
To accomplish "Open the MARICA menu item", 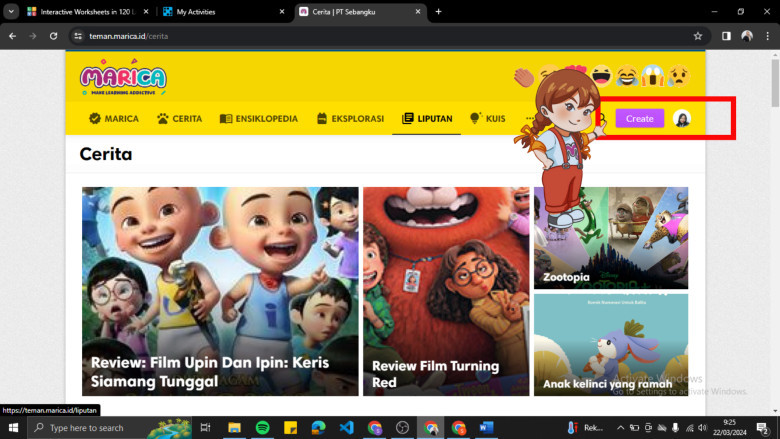I will [x=114, y=118].
